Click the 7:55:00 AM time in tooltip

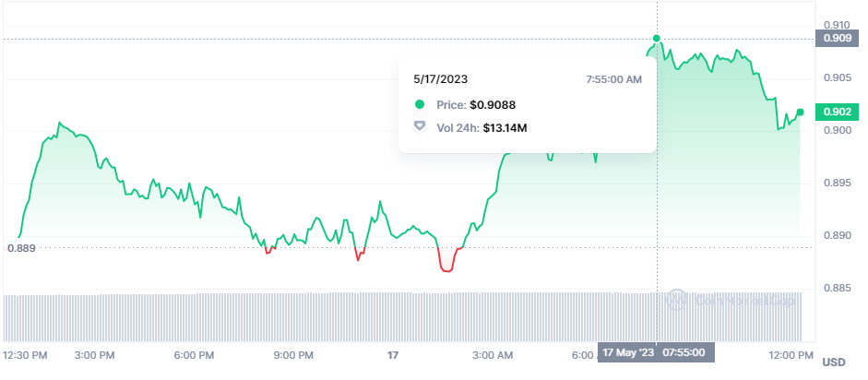[614, 79]
